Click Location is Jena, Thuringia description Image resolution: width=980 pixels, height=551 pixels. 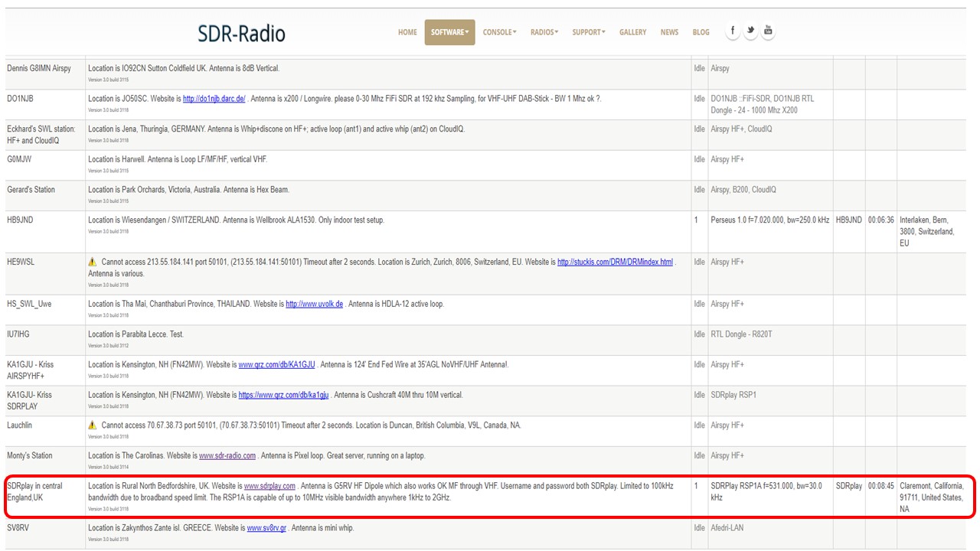coord(276,129)
